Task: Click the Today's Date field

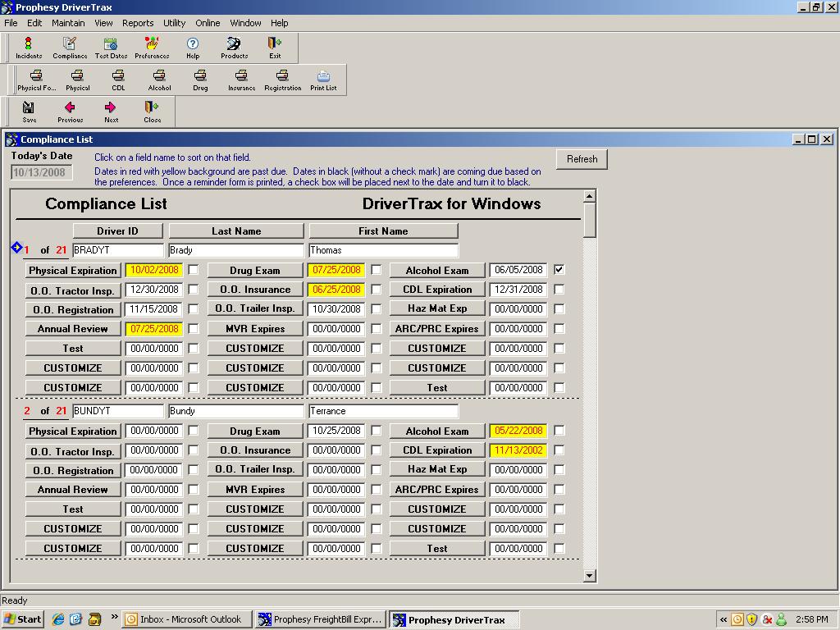Action: [x=41, y=172]
